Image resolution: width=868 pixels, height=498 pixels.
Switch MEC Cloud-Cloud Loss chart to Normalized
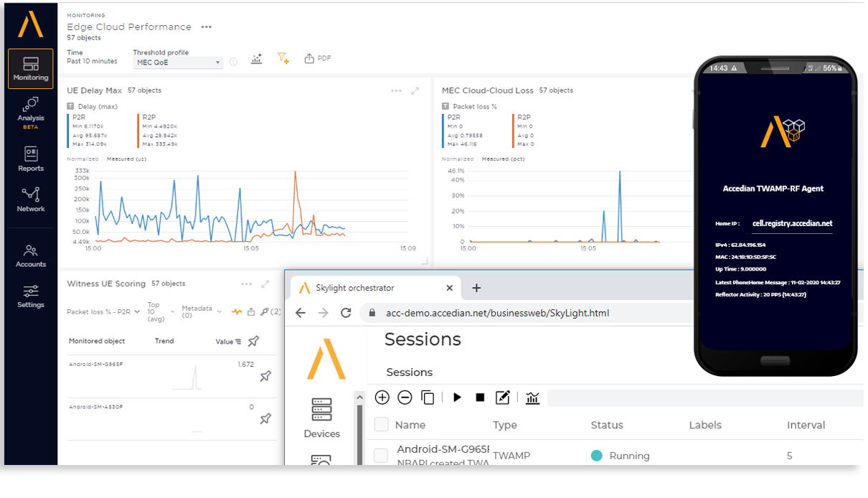(x=458, y=159)
